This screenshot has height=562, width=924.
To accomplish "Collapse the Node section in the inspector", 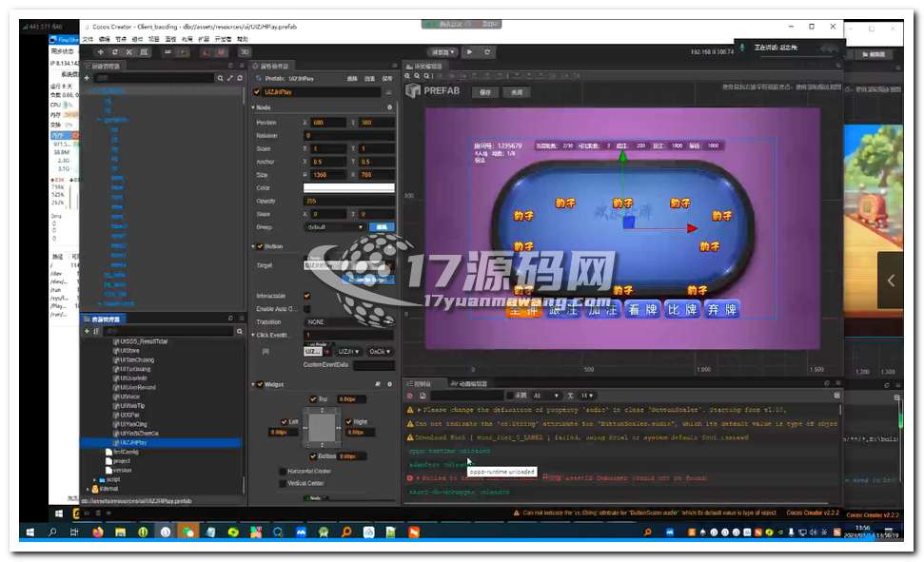I will (x=253, y=107).
